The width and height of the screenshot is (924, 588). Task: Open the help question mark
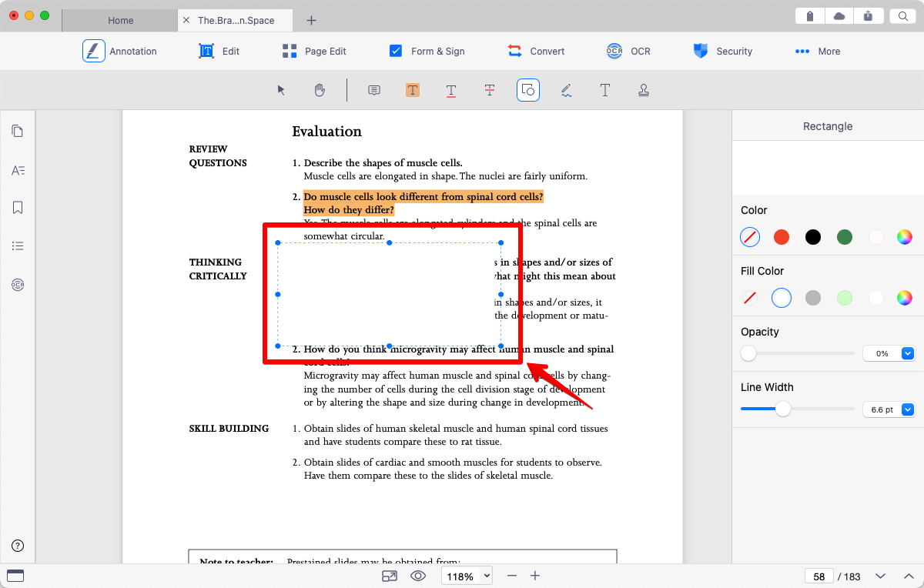pos(18,546)
